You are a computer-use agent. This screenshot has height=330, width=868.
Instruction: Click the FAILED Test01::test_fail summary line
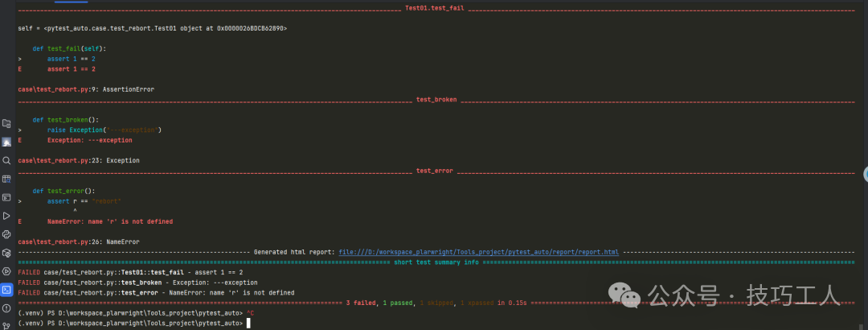pyautogui.click(x=130, y=272)
